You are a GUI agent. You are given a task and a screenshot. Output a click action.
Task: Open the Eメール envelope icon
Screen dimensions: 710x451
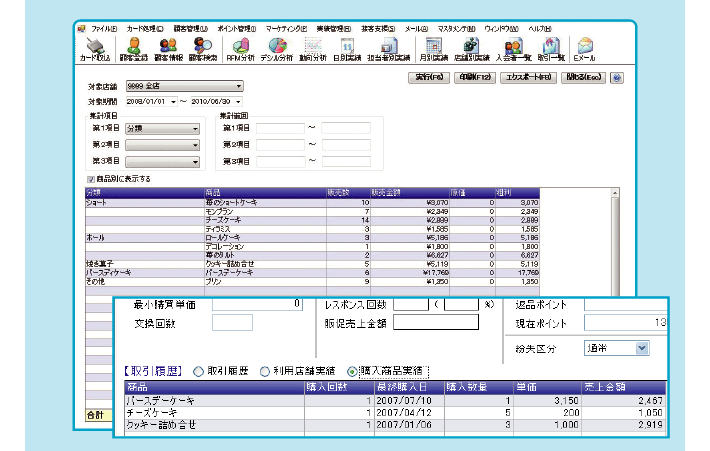[584, 49]
